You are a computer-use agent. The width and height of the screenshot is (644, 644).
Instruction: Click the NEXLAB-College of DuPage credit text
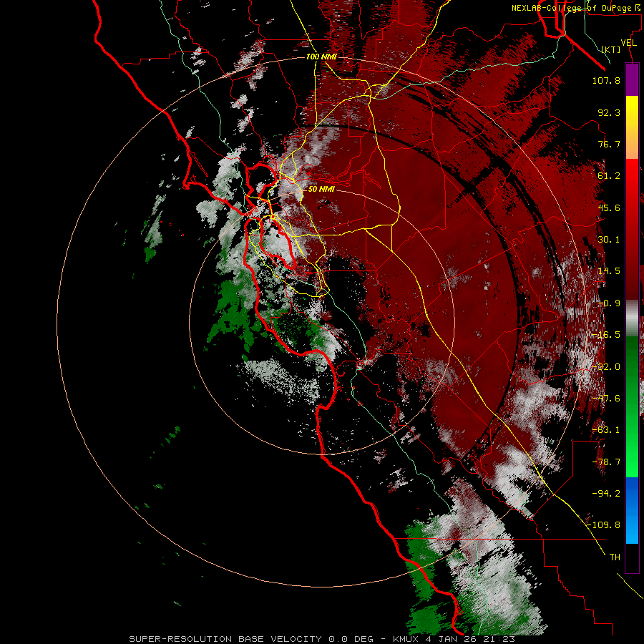[x=577, y=8]
